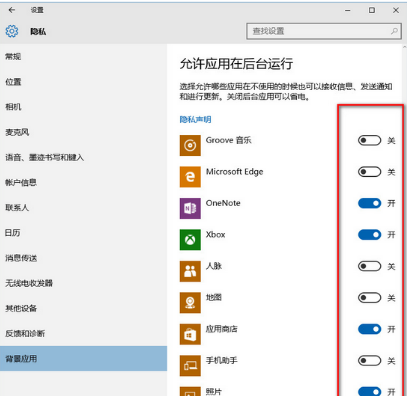The image size is (407, 396).
Task: Open 相机 privacy settings
Action: [x=83, y=107]
